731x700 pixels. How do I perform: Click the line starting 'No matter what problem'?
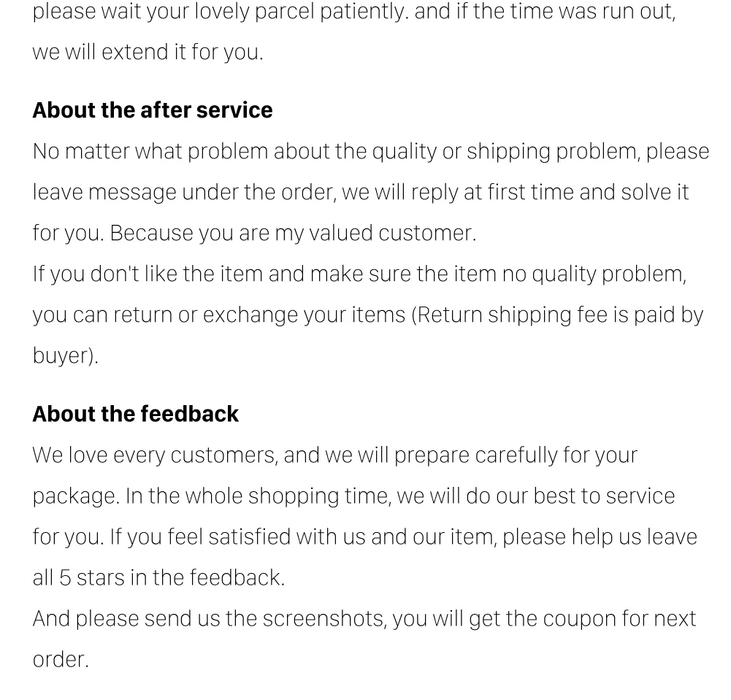pos(371,152)
